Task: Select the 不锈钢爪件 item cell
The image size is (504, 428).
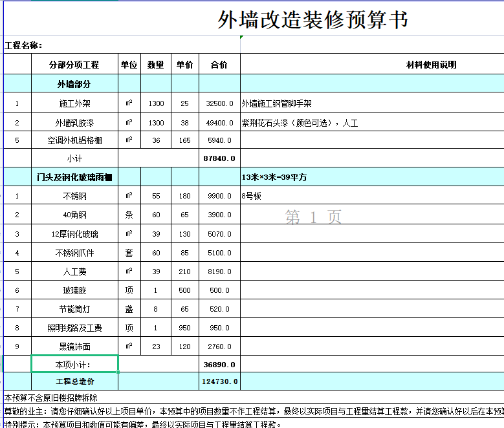Action: (74, 253)
